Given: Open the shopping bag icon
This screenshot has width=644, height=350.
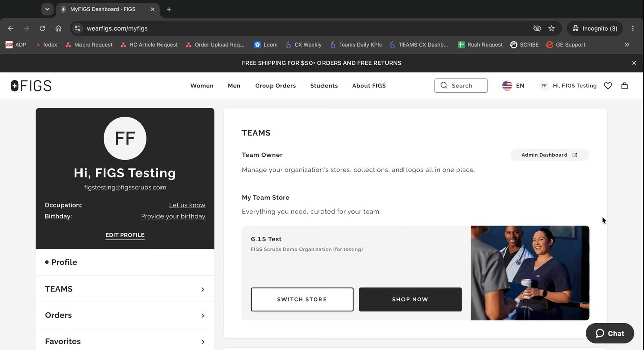Looking at the screenshot, I should 624,86.
